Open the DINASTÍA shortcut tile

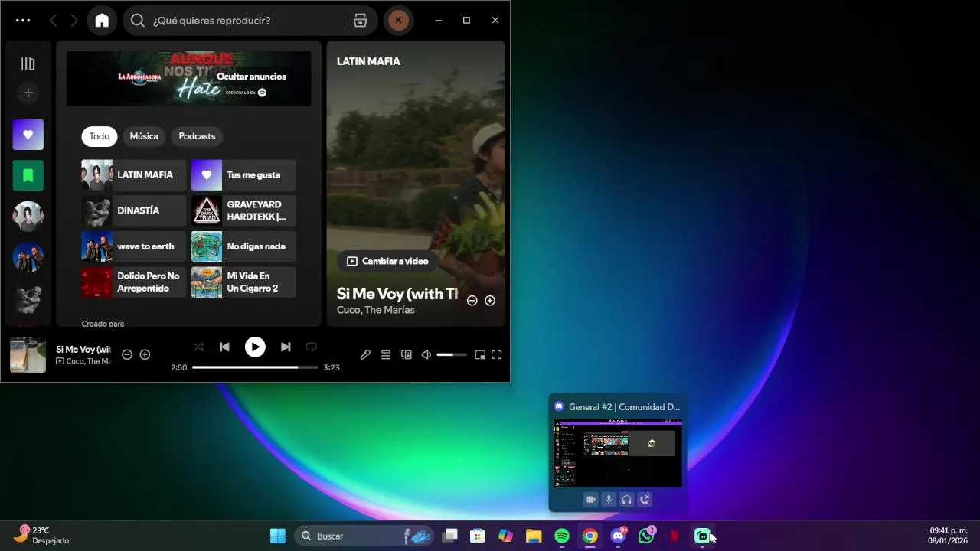(134, 210)
